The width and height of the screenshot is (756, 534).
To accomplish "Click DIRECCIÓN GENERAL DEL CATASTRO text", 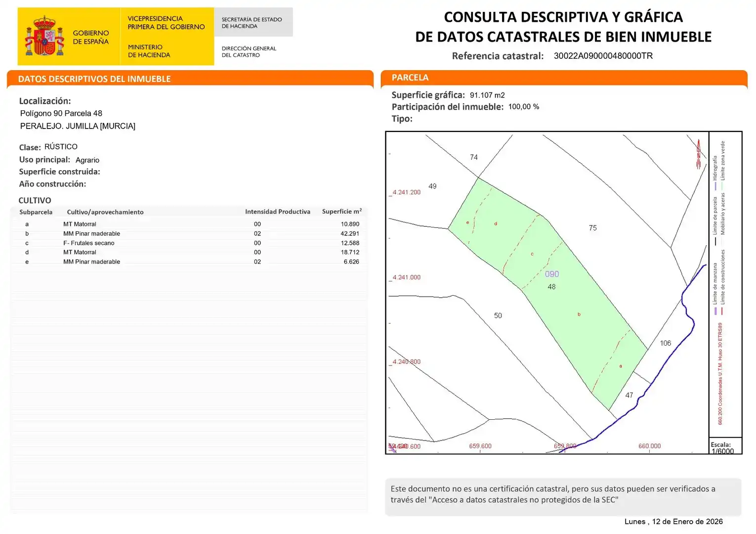I will coord(249,51).
